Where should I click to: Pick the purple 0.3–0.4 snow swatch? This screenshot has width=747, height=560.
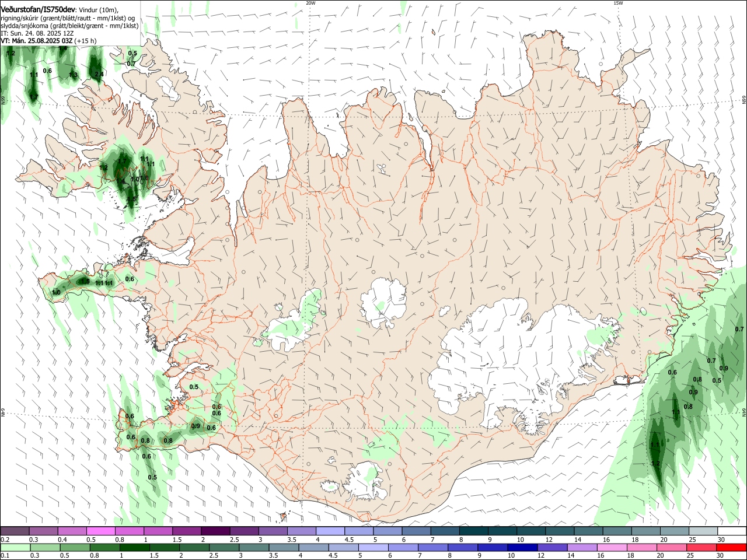(x=44, y=531)
